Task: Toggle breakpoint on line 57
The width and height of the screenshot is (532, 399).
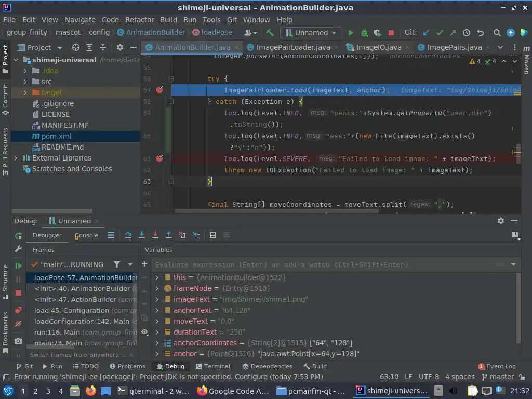Action: pyautogui.click(x=159, y=90)
